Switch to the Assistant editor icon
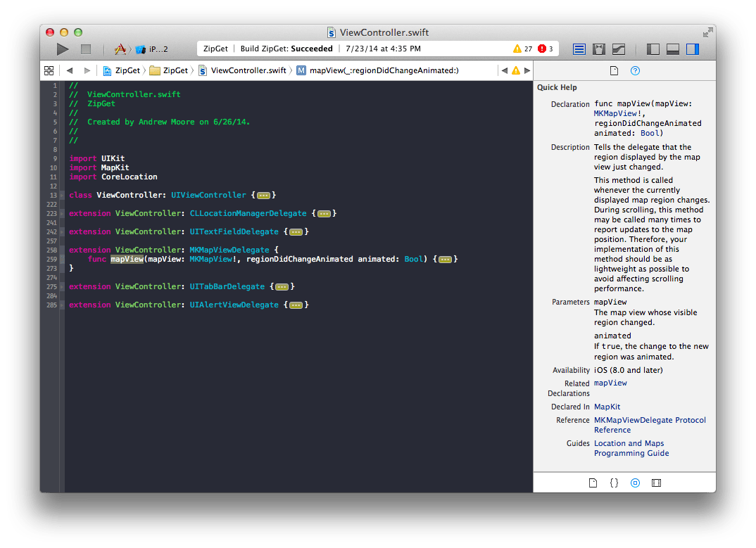Screen dimensions: 756x548 [x=599, y=49]
